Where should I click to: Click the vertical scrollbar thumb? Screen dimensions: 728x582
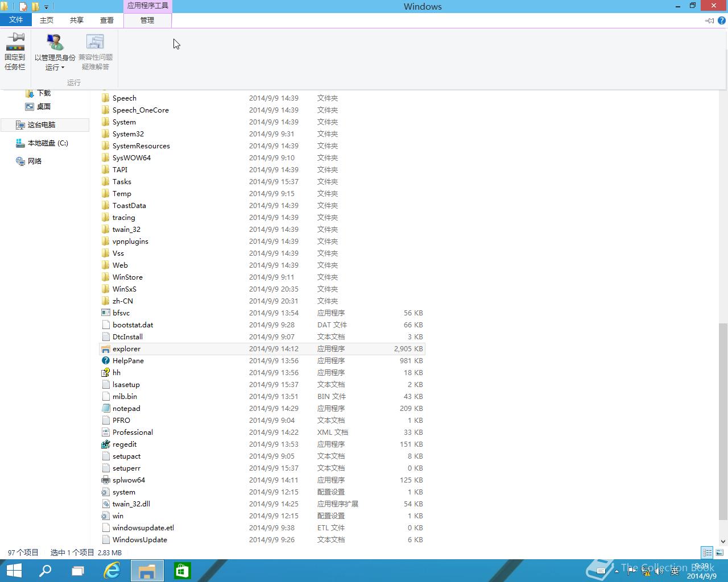point(723,422)
